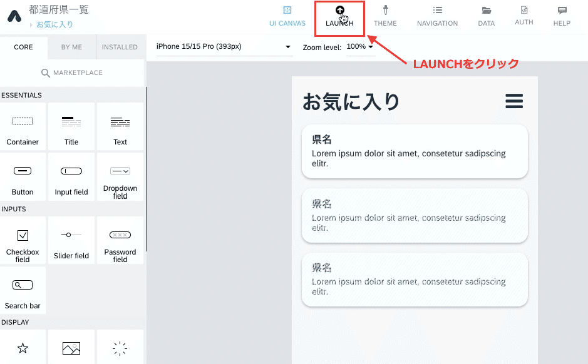Click the 都道府県一覧 app title
The height and width of the screenshot is (364, 588).
point(59,9)
